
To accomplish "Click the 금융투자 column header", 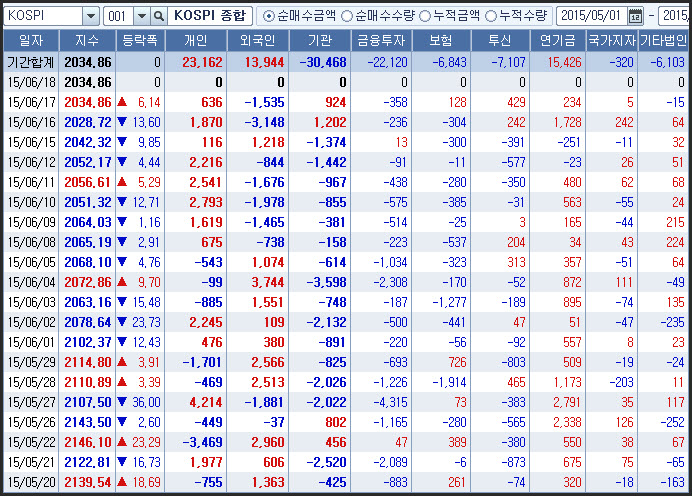I will [x=381, y=41].
